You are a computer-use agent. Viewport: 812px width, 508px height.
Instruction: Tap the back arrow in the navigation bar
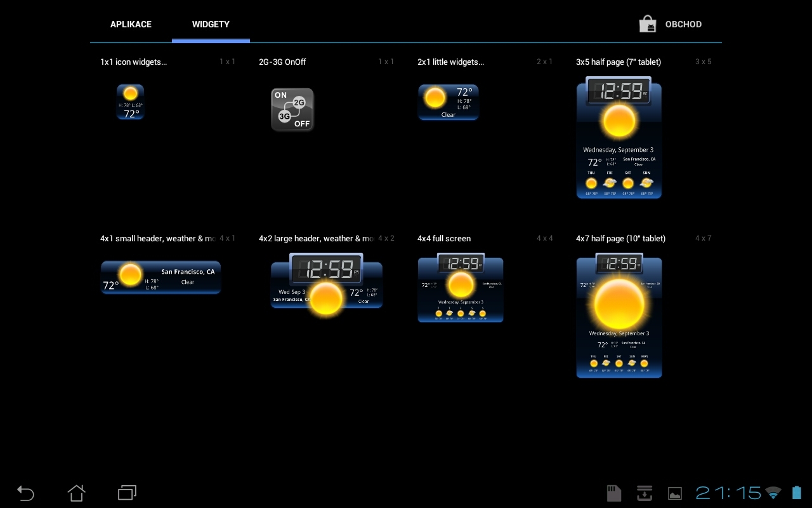pyautogui.click(x=25, y=493)
